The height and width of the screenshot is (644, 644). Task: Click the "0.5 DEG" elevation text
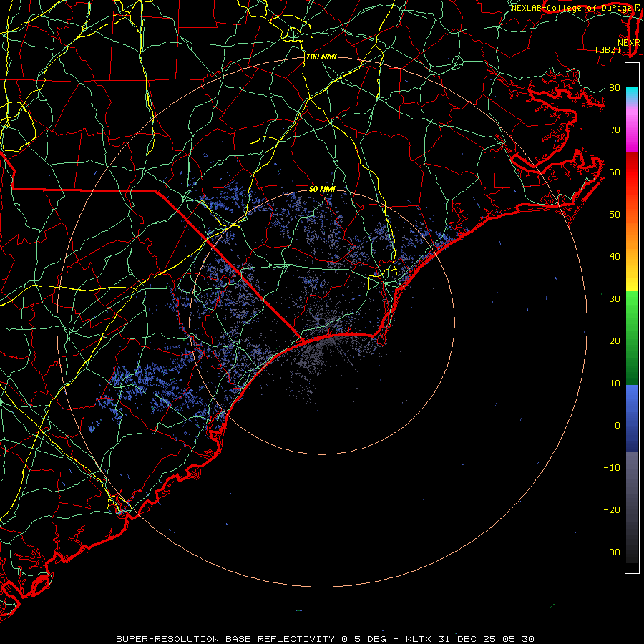pos(365,639)
